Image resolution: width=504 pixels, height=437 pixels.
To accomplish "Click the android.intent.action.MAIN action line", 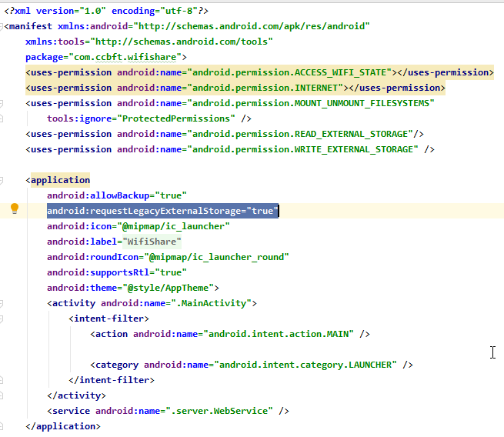I will pyautogui.click(x=230, y=334).
